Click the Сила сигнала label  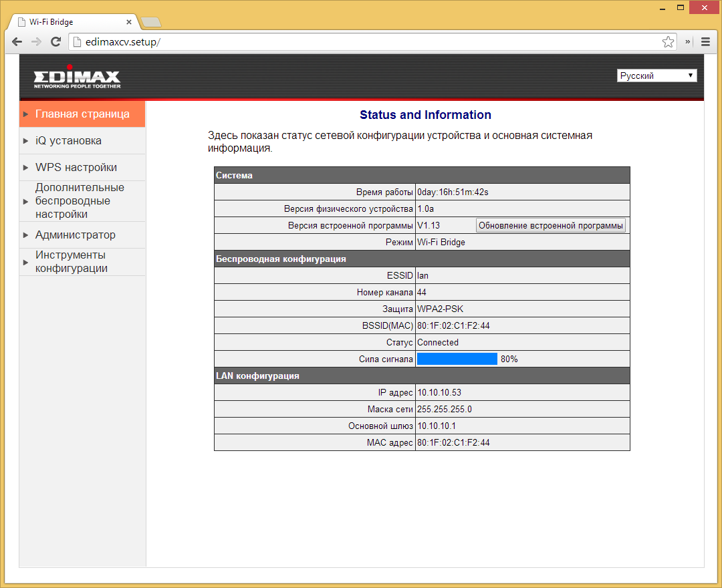tap(386, 359)
